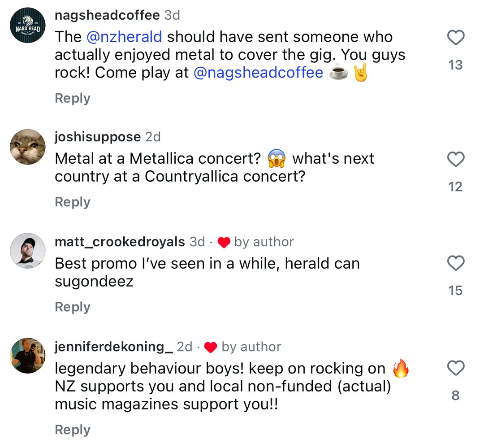Viewport: 484px width, 448px height.
Task: View the 13 likes count
Action: pyautogui.click(x=455, y=65)
